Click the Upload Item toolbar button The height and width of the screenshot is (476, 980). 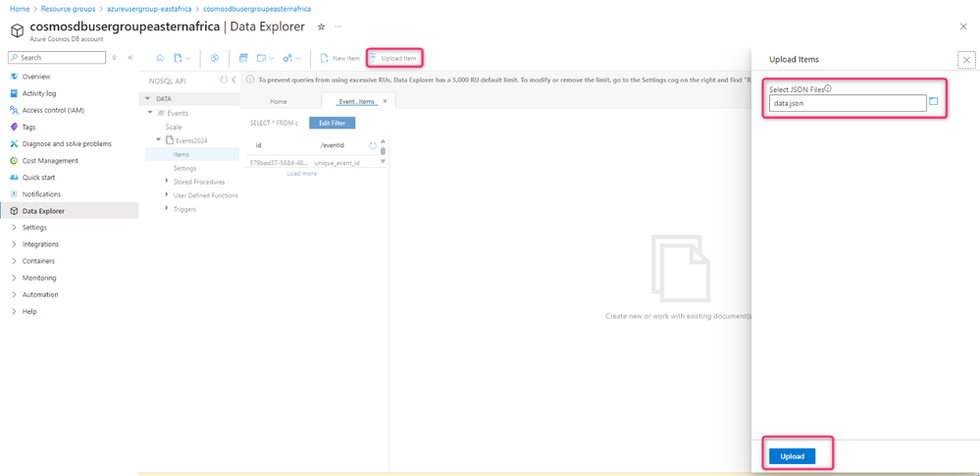click(x=392, y=58)
